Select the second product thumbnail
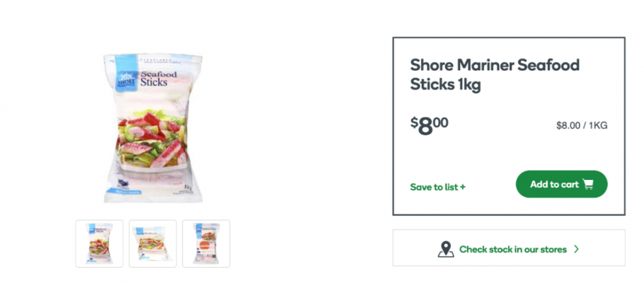Viewport: 644px width, 283px height. point(153,244)
